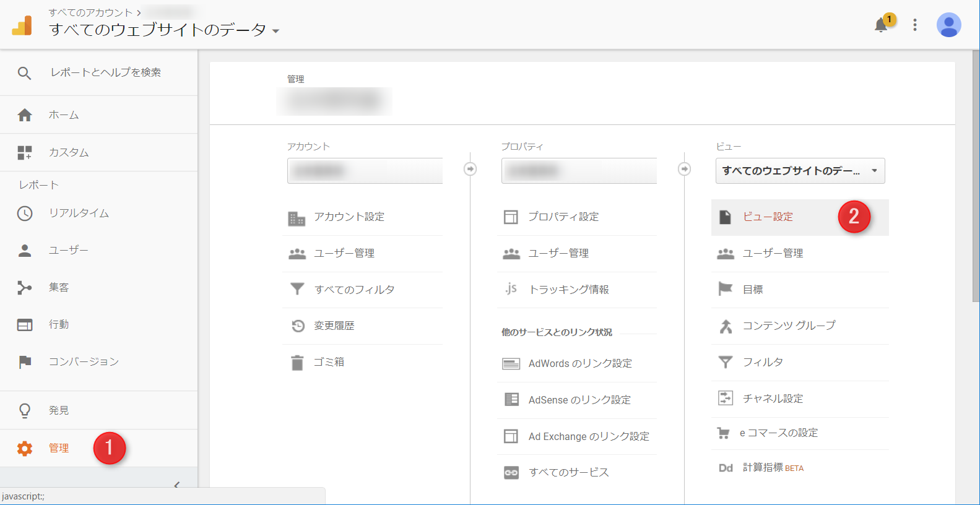Open リアルタイム reports in sidebar

(x=79, y=214)
